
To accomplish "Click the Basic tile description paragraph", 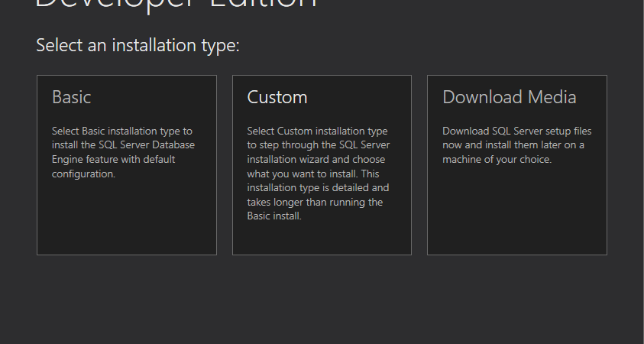I will tap(122, 153).
